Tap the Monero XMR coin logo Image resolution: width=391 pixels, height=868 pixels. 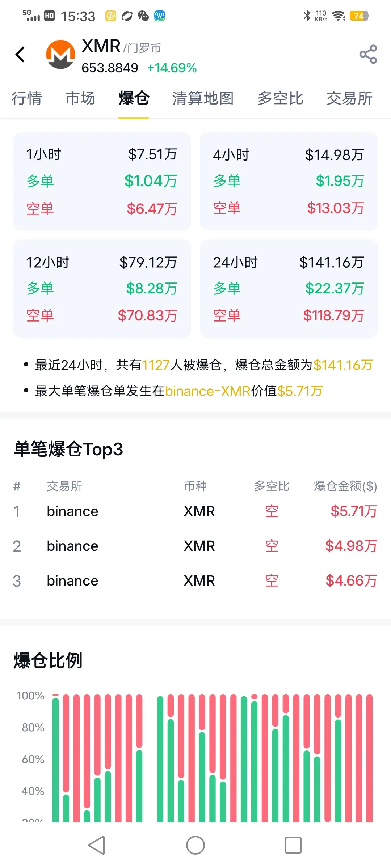tap(60, 54)
